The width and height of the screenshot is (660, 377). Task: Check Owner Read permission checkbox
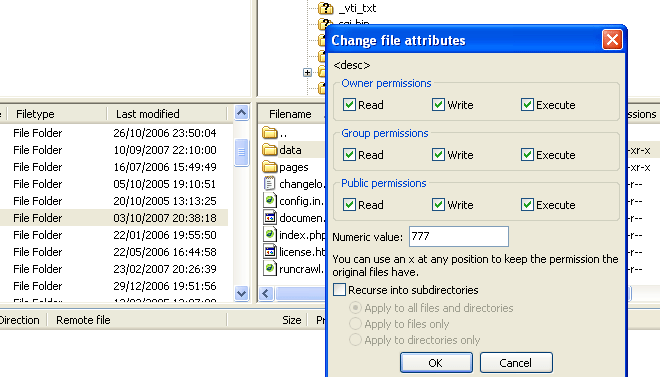[349, 104]
